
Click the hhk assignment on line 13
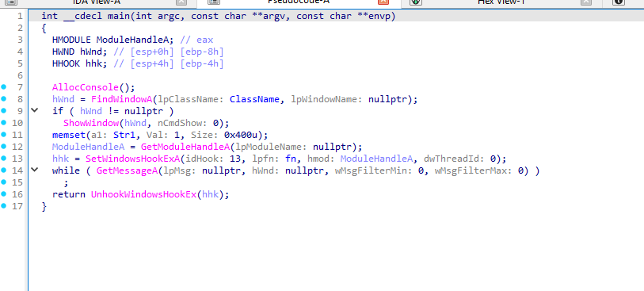60,159
